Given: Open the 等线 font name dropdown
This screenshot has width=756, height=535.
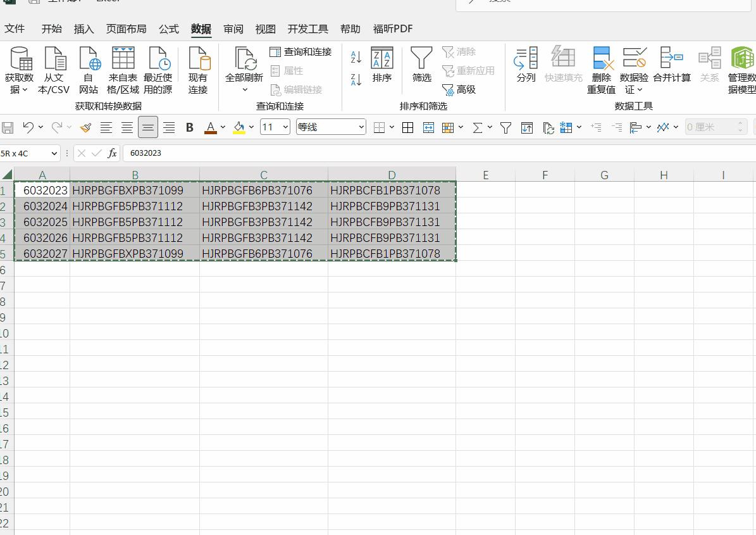Looking at the screenshot, I should 361,127.
